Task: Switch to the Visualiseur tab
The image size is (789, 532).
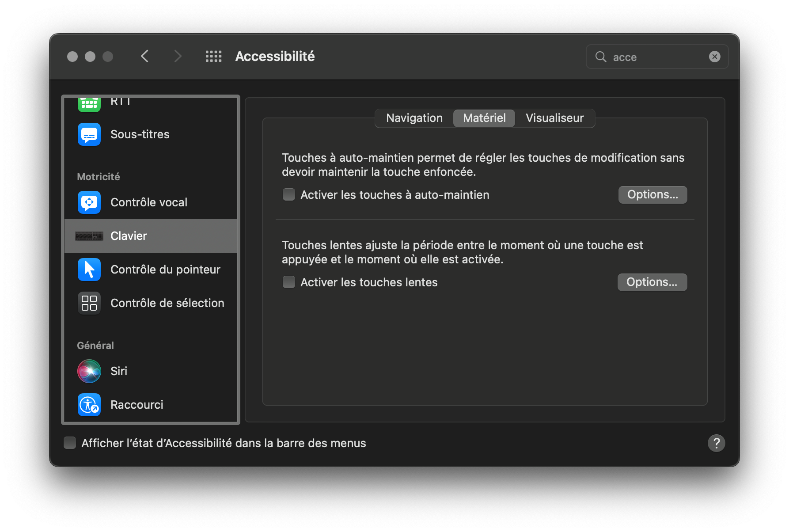Action: [554, 118]
